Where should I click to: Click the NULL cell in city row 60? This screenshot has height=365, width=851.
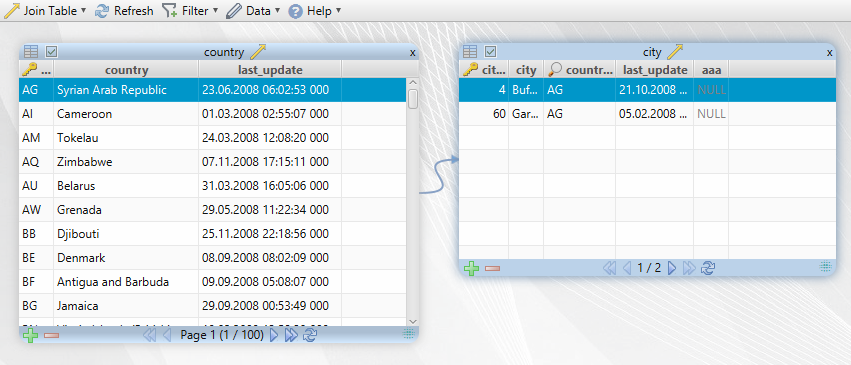[x=711, y=114]
